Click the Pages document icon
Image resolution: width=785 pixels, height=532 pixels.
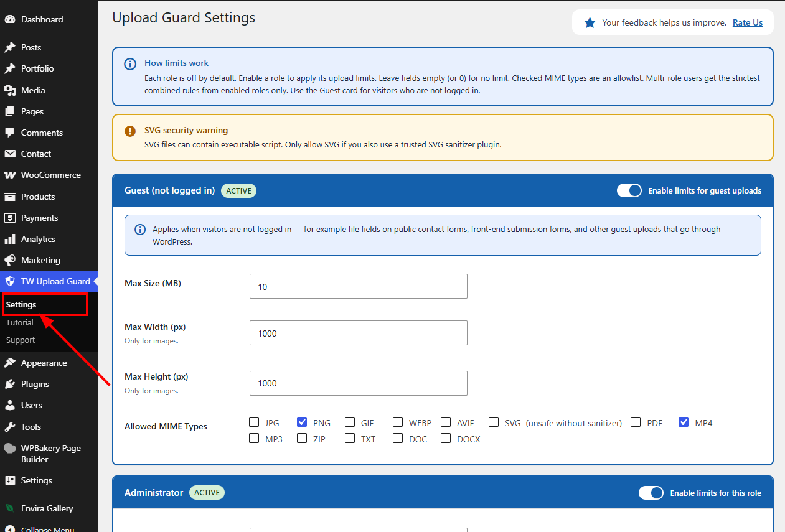coord(10,111)
